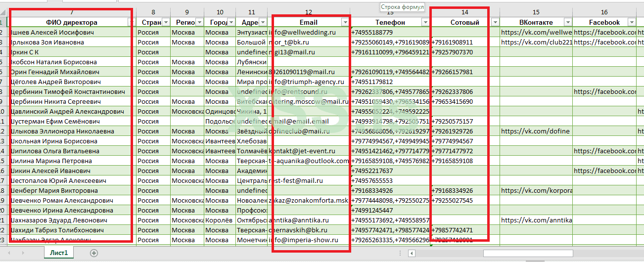Select phone cell +74951179812

(390, 82)
